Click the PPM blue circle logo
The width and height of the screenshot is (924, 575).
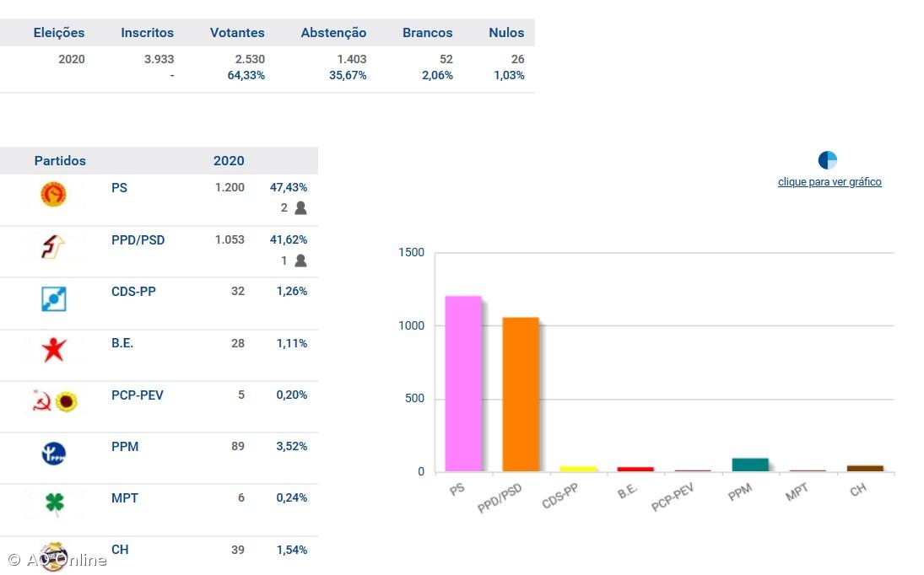[x=53, y=454]
